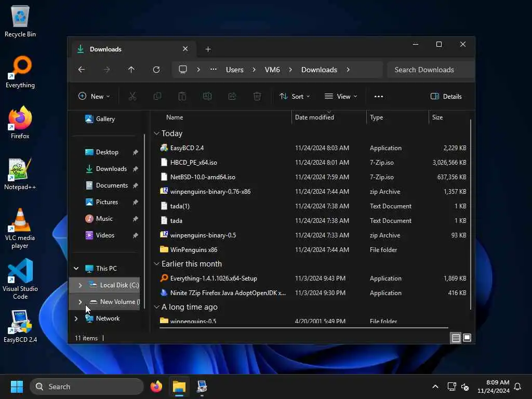Click the Rename icon in toolbar
The height and width of the screenshot is (399, 532).
pyautogui.click(x=207, y=96)
